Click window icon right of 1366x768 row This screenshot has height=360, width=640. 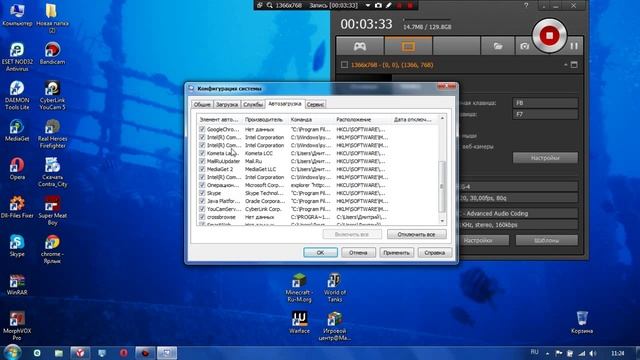click(x=574, y=64)
